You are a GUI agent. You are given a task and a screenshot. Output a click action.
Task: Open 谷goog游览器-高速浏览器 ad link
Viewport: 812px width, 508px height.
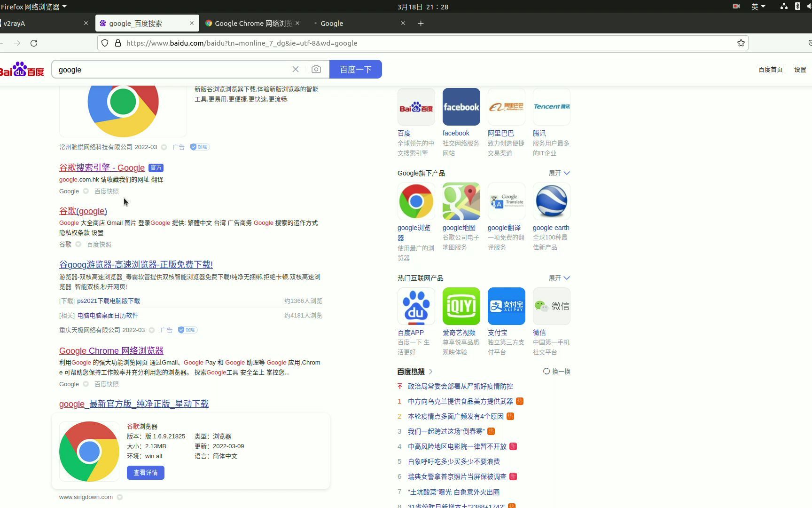[136, 265]
